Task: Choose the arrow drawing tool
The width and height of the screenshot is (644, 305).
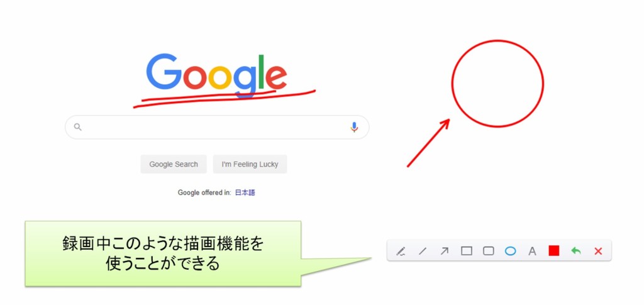Action: (445, 251)
